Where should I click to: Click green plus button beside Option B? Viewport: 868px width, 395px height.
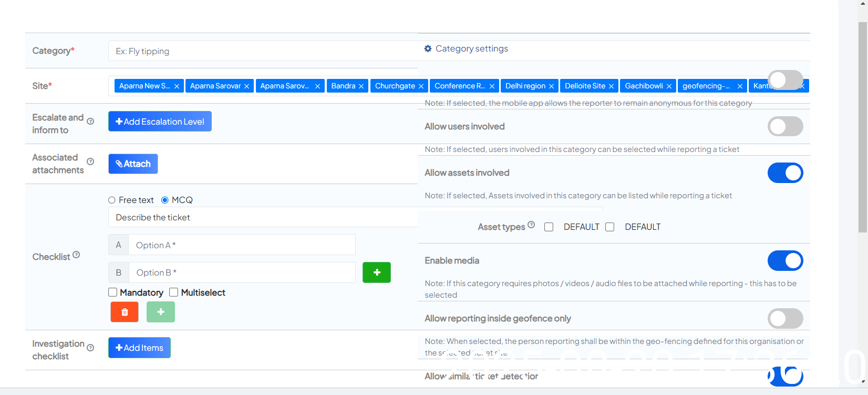click(377, 272)
